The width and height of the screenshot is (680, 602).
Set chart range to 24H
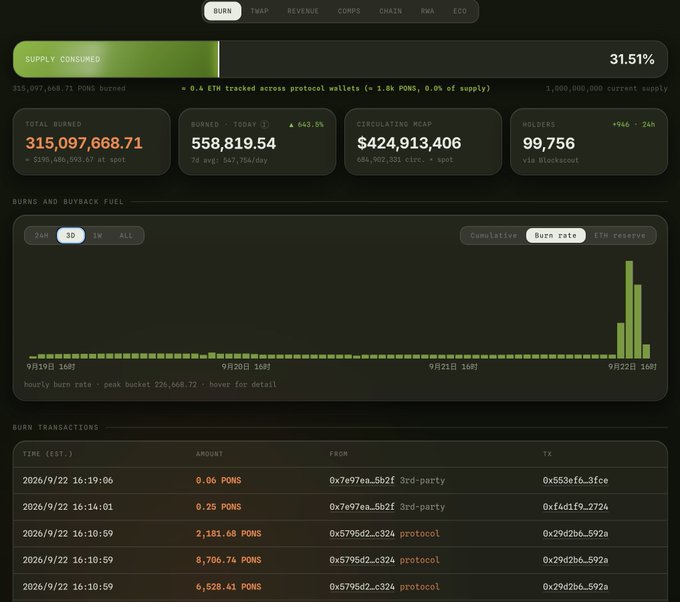[x=42, y=236]
